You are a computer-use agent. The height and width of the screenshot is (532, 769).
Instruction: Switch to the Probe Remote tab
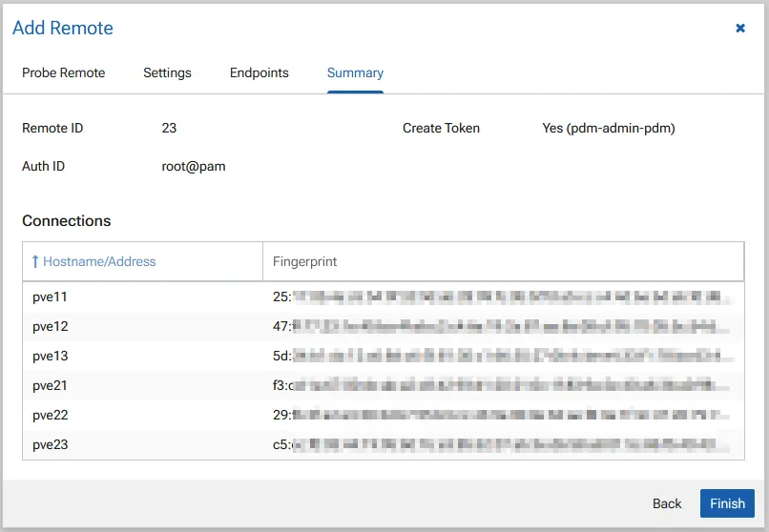(64, 73)
